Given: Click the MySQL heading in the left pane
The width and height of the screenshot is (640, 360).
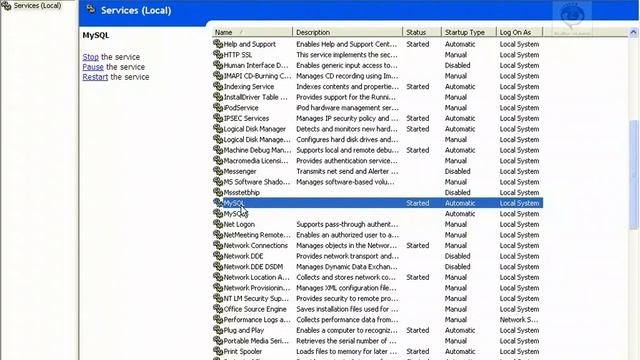Looking at the screenshot, I should (x=96, y=35).
